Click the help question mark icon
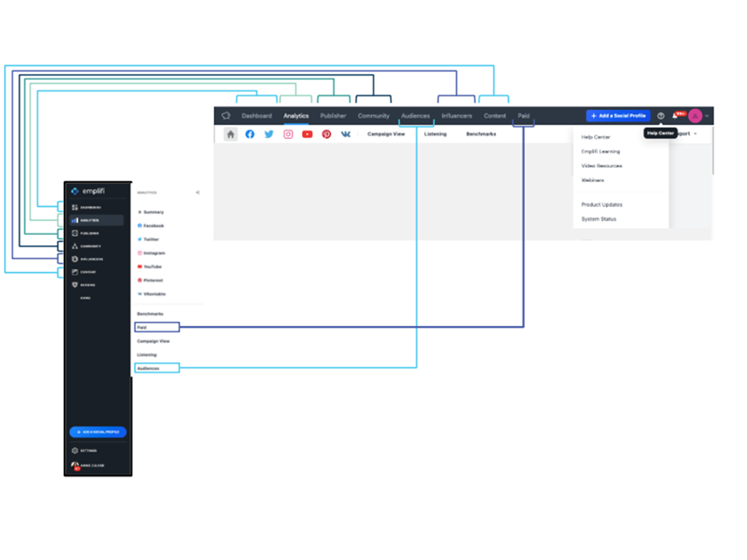The width and height of the screenshot is (747, 560). point(661,116)
